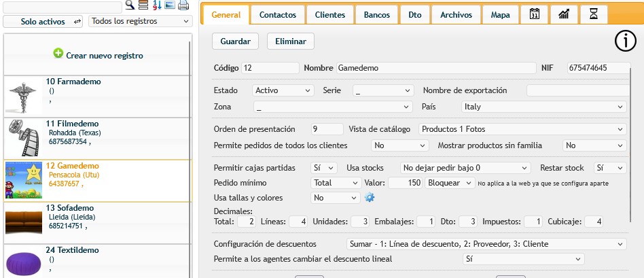Open the Pedido mínimo Total dropdown
The image size is (644, 278).
point(336,183)
